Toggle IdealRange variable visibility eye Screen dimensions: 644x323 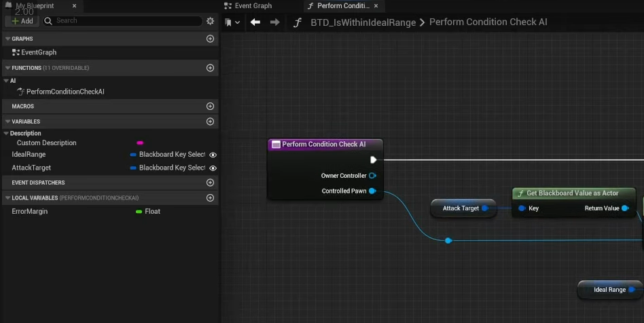coord(213,155)
